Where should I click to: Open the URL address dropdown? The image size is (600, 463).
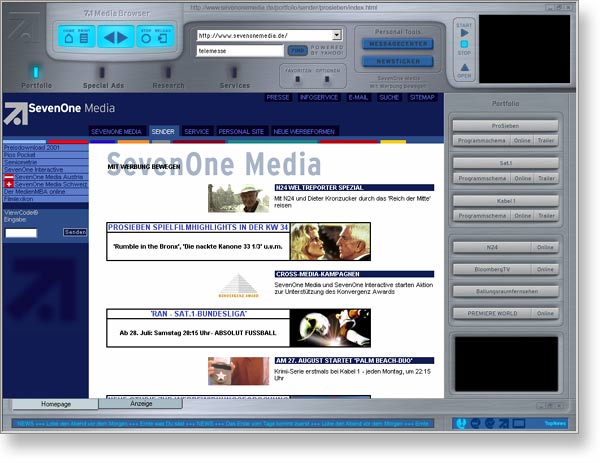click(x=337, y=35)
